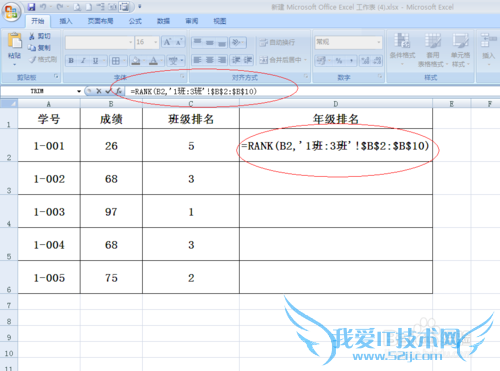Align text right
500x371 pixels.
tap(222, 60)
